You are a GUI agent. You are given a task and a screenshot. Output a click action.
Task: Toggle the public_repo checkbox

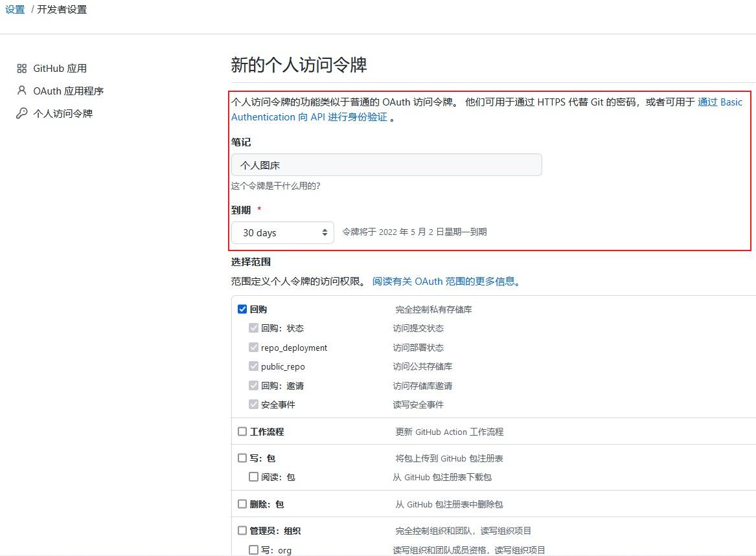pos(253,366)
